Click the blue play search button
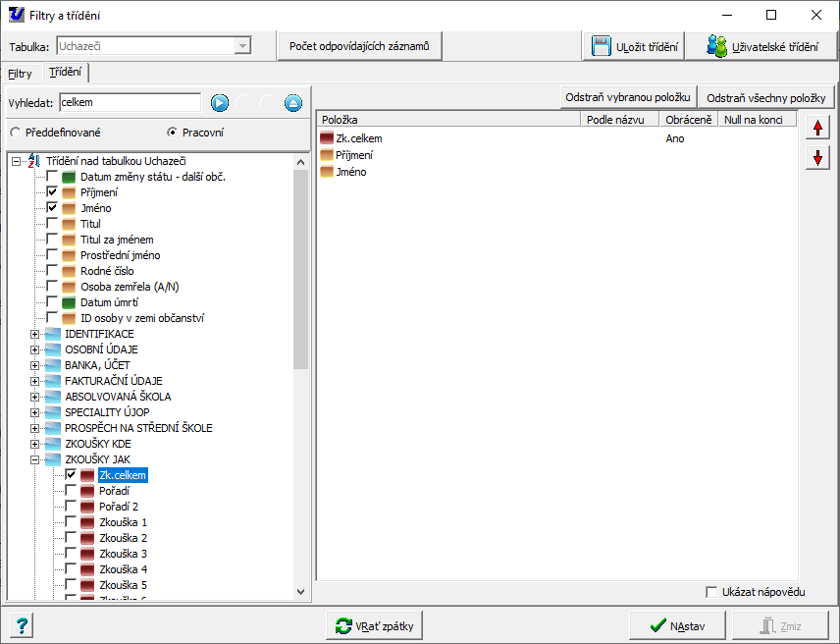 pyautogui.click(x=219, y=103)
